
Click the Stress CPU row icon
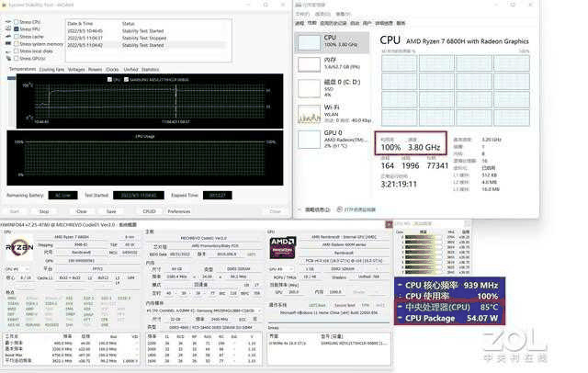pos(8,22)
